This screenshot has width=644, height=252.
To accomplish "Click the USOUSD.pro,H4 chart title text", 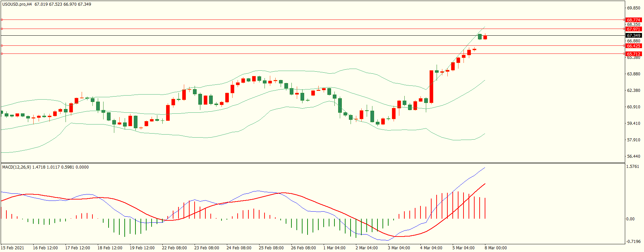I will click(17, 4).
